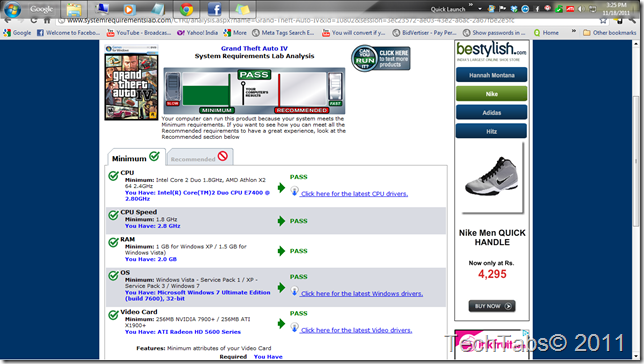Show hidden tray icons arrow

coord(480,9)
